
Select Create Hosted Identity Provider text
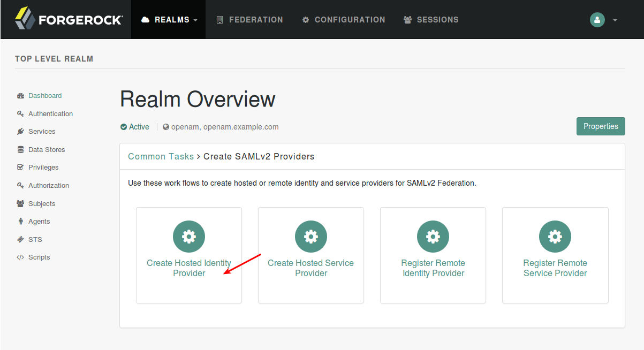click(x=189, y=268)
